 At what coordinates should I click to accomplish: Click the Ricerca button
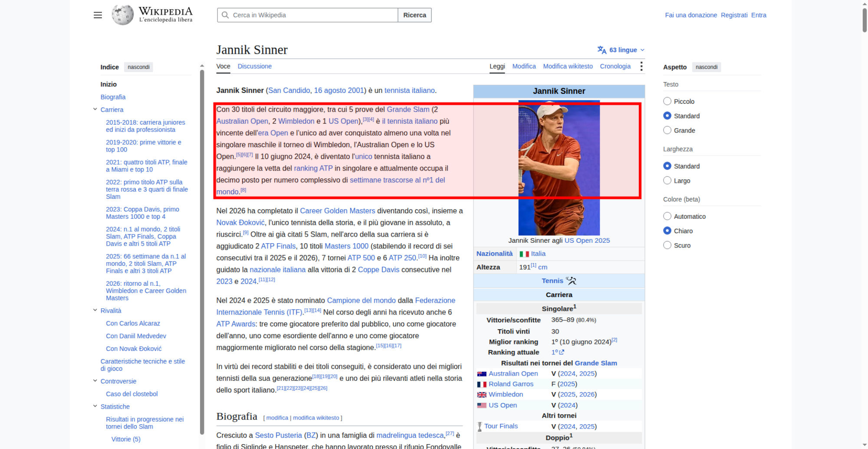(414, 15)
